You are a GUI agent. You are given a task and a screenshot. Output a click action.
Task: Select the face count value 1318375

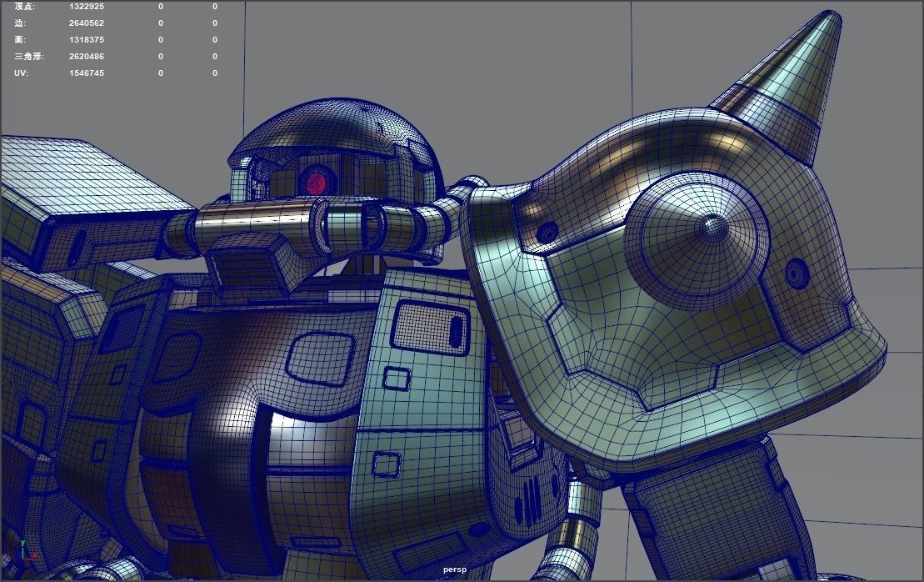click(87, 39)
